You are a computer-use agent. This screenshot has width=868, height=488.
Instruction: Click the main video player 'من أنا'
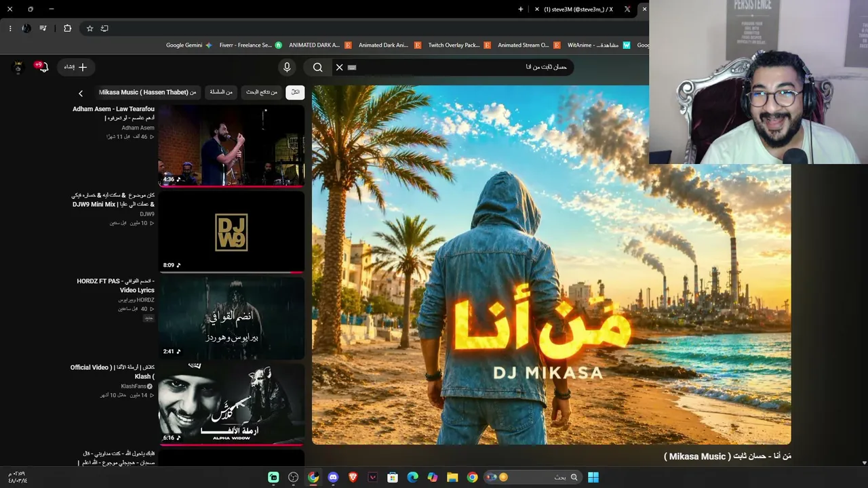[x=551, y=265]
